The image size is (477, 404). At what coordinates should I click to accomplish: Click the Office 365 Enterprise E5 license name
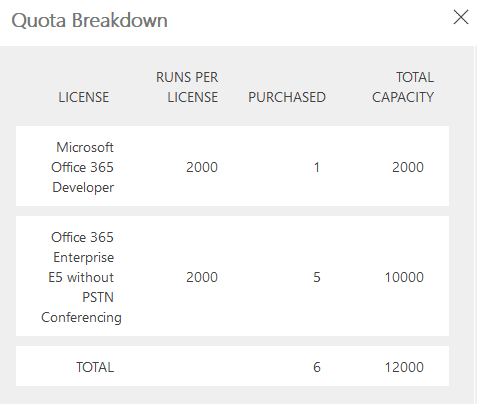pyautogui.click(x=81, y=277)
